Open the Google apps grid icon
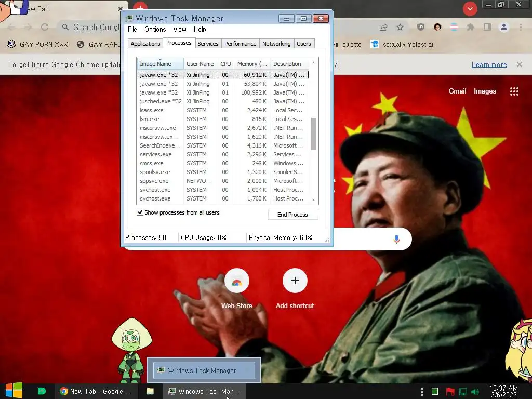This screenshot has width=532, height=399. [x=514, y=91]
